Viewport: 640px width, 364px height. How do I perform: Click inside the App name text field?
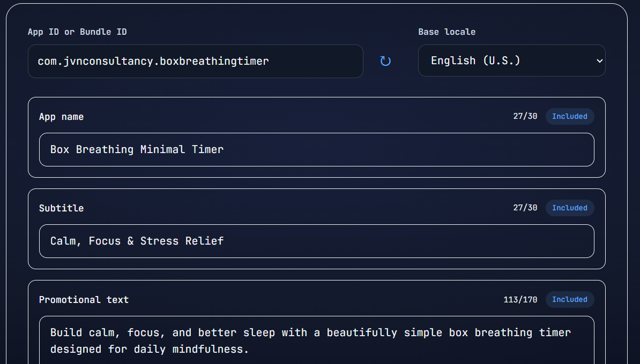(316, 149)
